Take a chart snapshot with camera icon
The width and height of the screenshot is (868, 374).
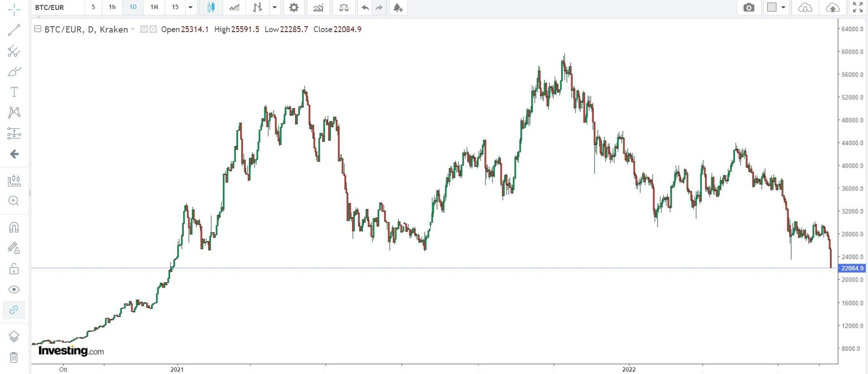[749, 7]
